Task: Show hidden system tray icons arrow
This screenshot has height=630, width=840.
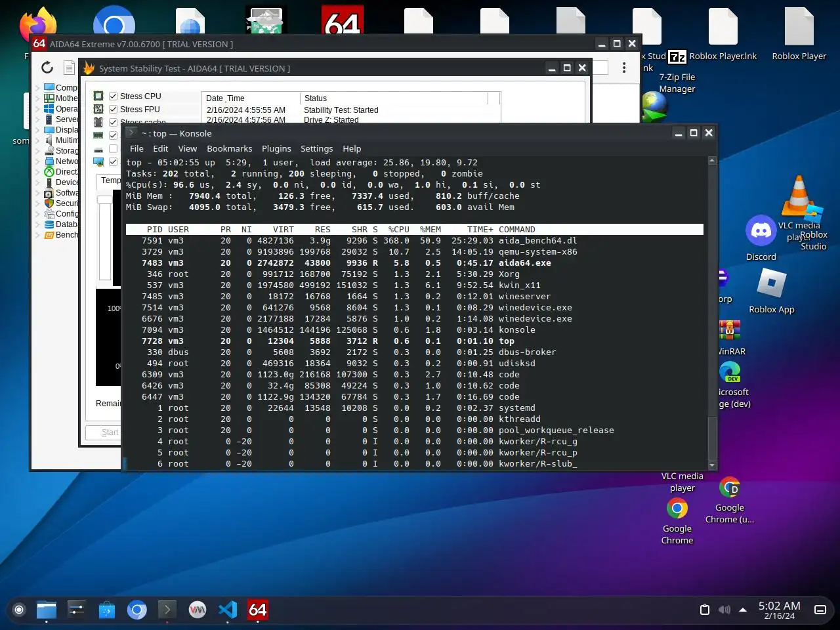Action: point(743,610)
